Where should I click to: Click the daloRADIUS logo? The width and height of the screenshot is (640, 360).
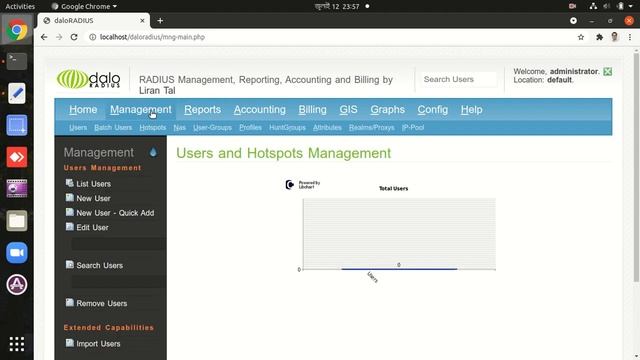coord(89,79)
